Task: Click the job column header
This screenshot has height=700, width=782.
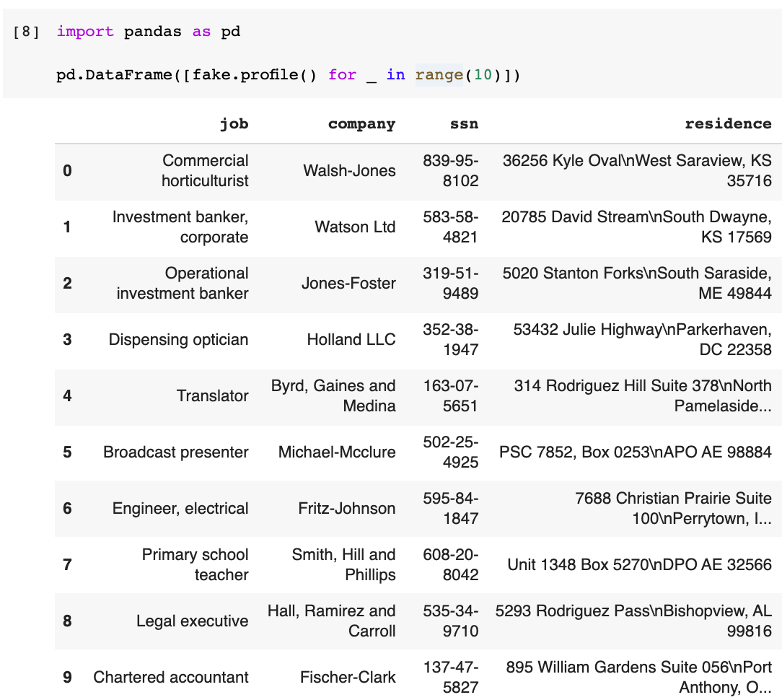Action: tap(234, 124)
